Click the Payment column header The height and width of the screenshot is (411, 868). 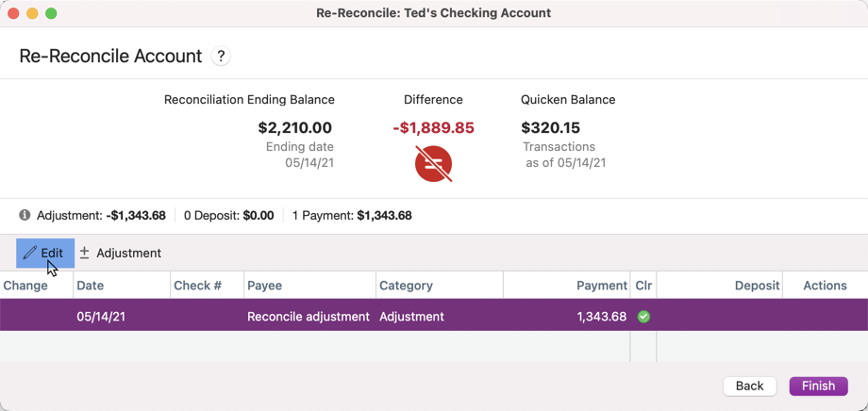(x=602, y=286)
